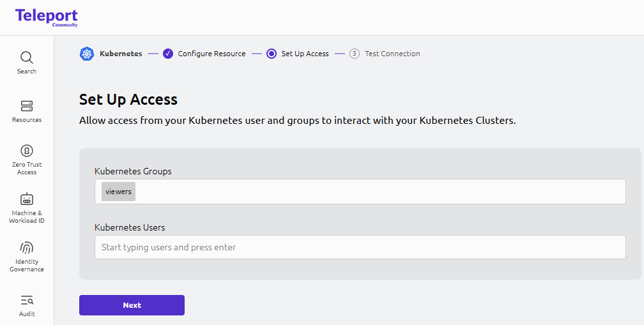Open Identity Governance fingerprint icon

coord(27,248)
